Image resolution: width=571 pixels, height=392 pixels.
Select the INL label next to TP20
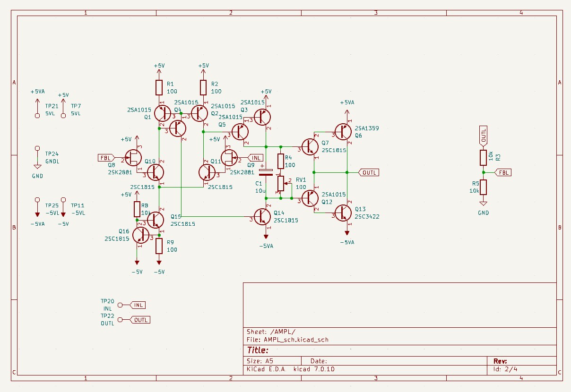click(x=137, y=305)
